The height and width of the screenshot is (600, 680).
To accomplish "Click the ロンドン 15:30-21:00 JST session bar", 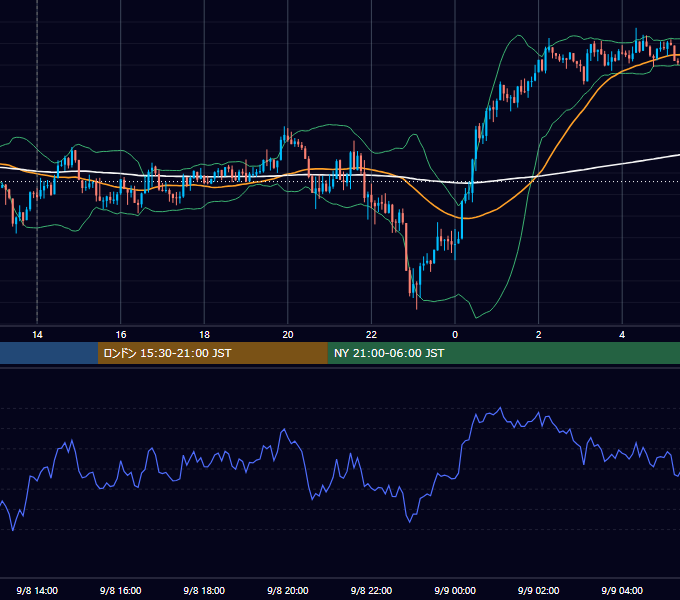I will (x=212, y=353).
